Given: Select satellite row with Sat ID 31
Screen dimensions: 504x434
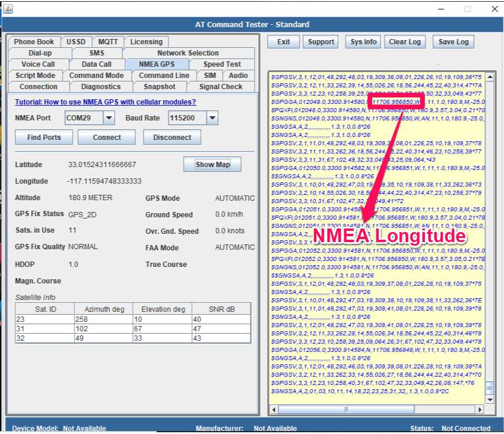Looking at the screenshot, I should 133,329.
